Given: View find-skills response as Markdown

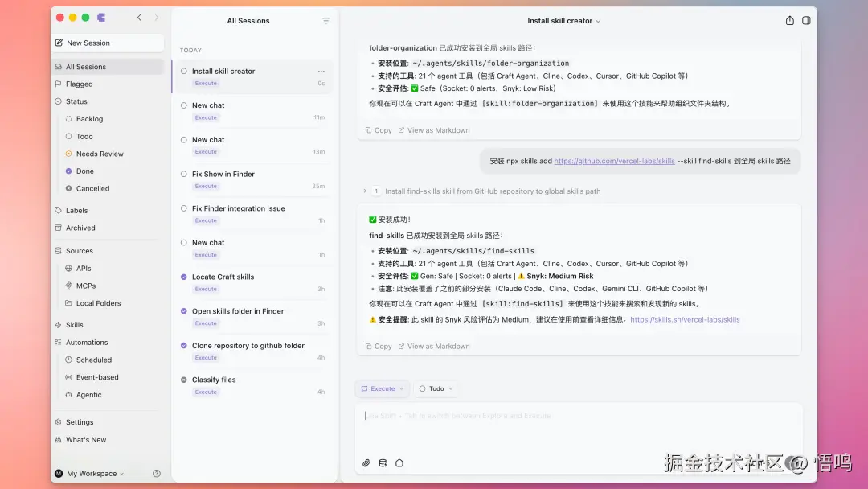Looking at the screenshot, I should coord(434,347).
